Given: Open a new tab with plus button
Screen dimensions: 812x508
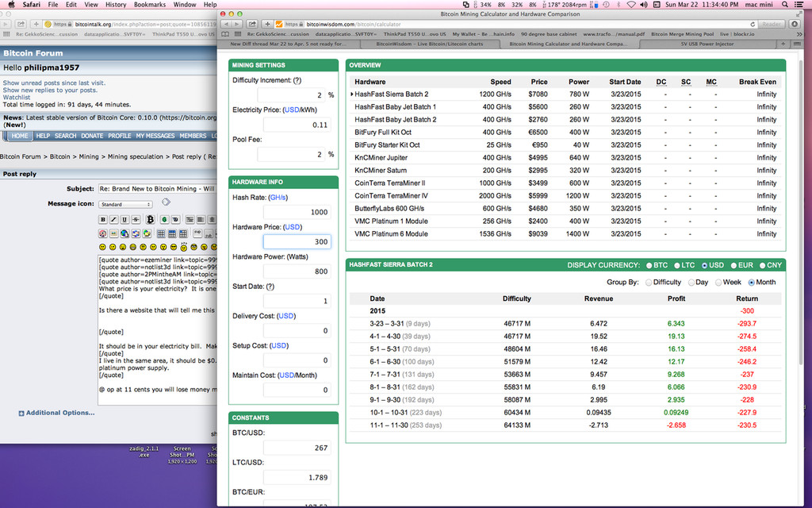Looking at the screenshot, I should click(783, 44).
